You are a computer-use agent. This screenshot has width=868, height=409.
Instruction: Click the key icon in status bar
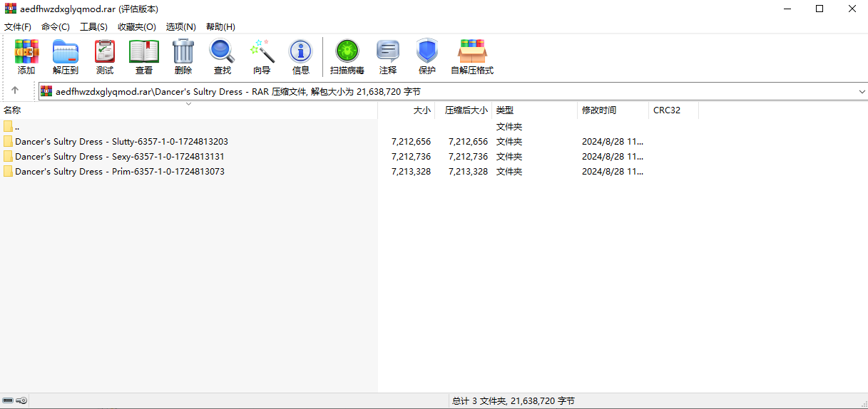[x=21, y=401]
